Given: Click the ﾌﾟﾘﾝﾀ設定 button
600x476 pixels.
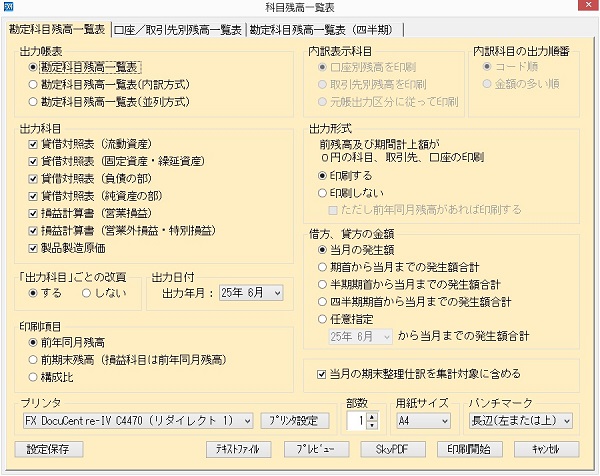Looking at the screenshot, I should (x=295, y=421).
